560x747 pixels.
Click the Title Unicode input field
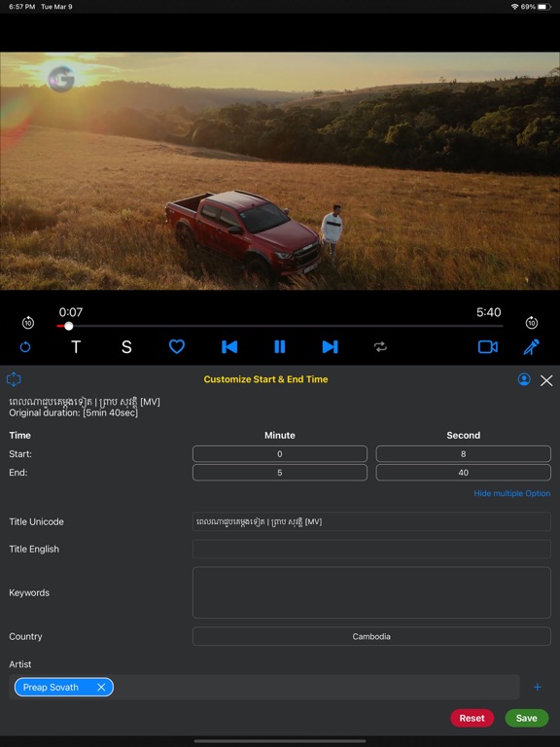click(x=371, y=521)
